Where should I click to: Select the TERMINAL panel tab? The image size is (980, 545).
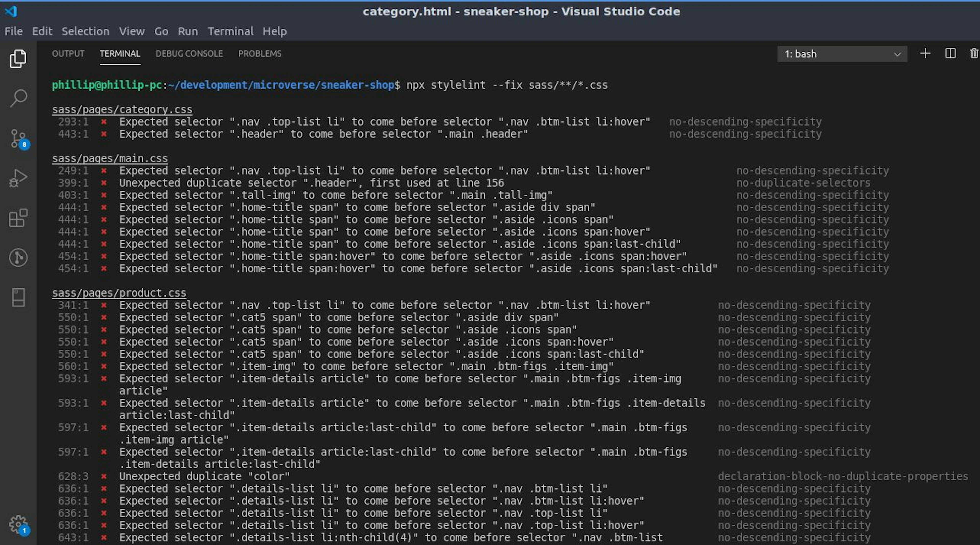120,54
